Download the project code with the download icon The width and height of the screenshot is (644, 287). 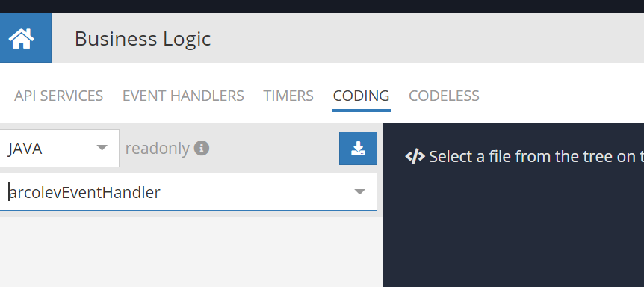(358, 148)
